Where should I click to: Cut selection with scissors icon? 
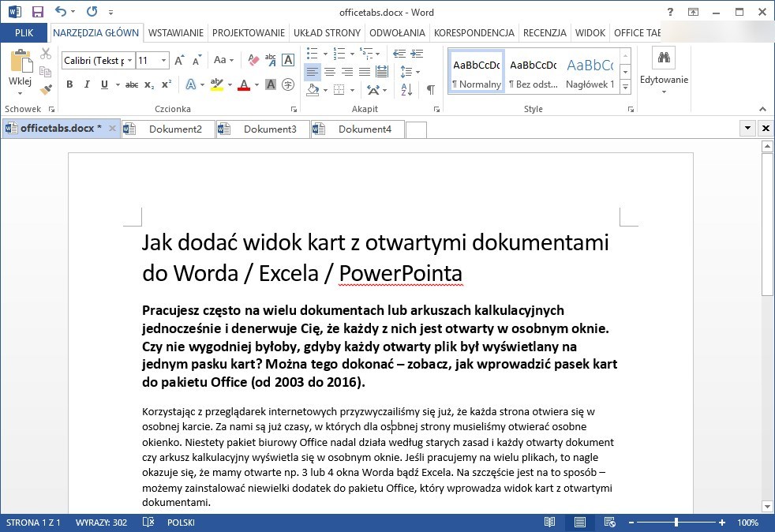46,54
